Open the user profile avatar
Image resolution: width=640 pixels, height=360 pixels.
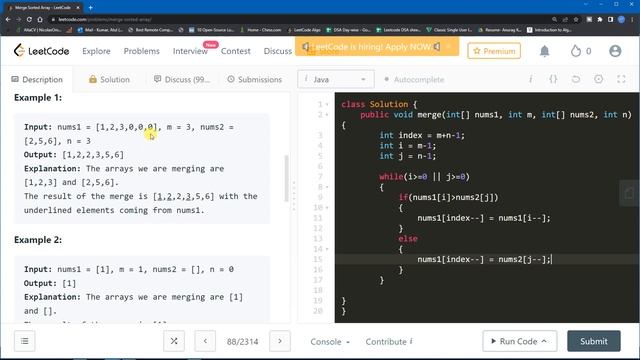coord(615,51)
